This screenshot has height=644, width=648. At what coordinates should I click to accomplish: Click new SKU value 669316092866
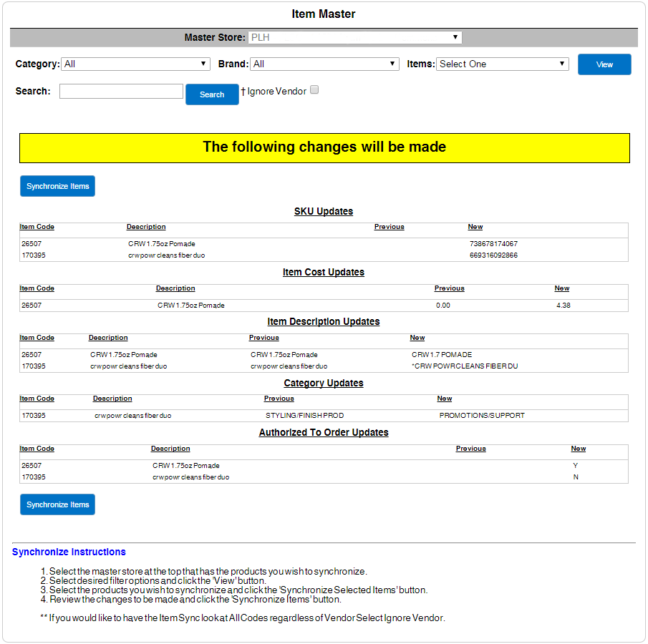(493, 255)
